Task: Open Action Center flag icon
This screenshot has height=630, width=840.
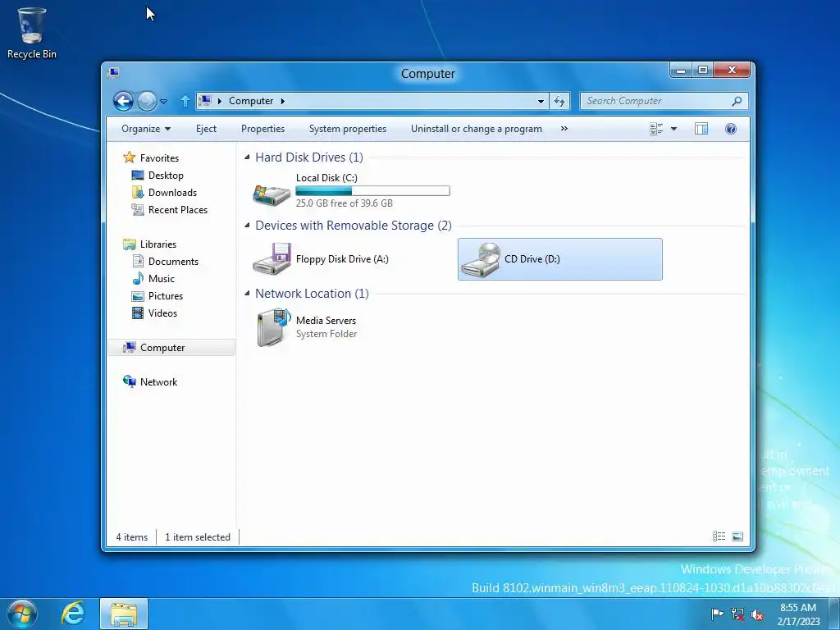Action: (x=717, y=614)
